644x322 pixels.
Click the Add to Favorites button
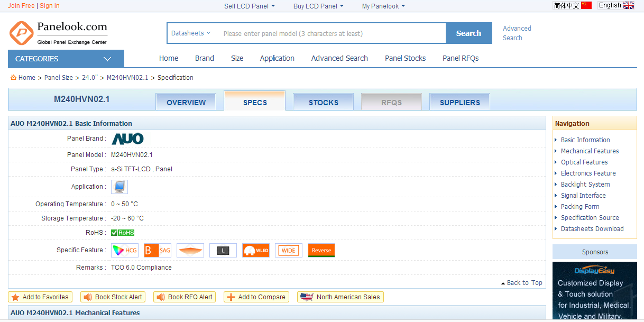[40, 297]
